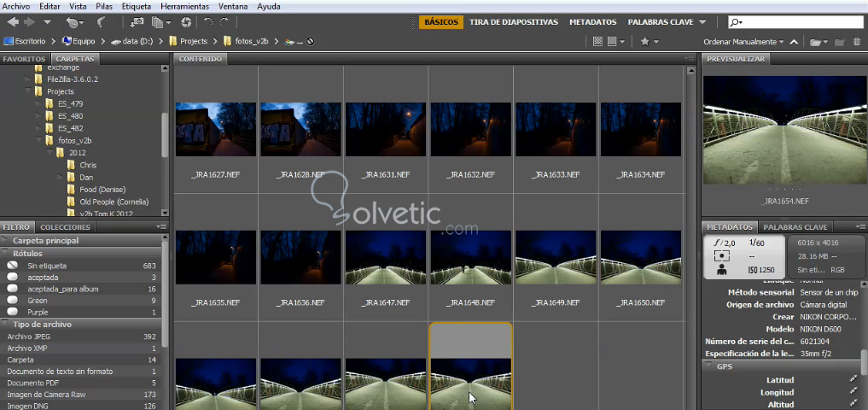Create a new folder icon
This screenshot has height=410, width=868.
click(x=841, y=42)
